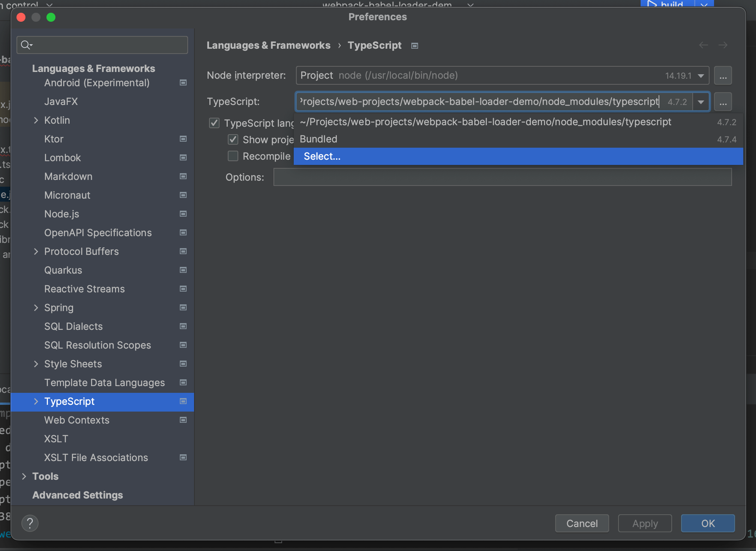This screenshot has width=756, height=551.
Task: Open the TypeScript version dropdown
Action: pos(701,102)
